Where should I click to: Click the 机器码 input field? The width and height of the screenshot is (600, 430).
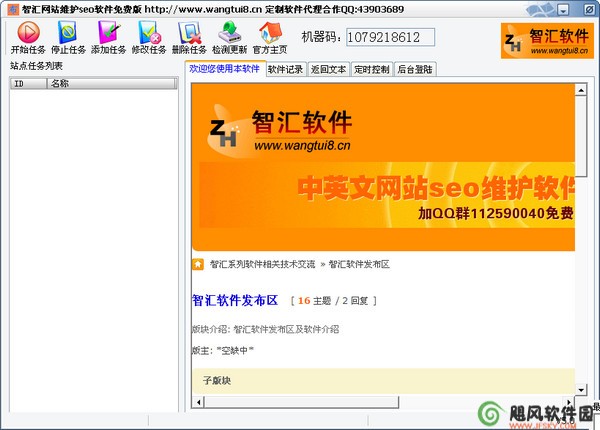point(390,37)
